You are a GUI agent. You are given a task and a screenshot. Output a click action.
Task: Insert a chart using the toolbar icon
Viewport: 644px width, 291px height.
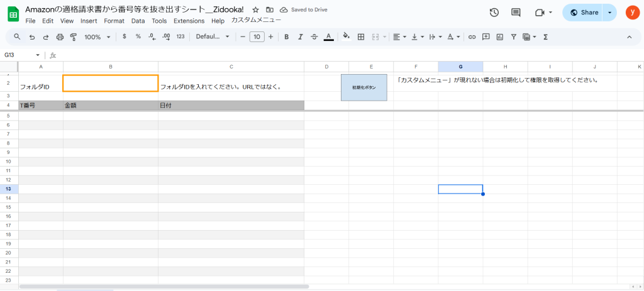tap(500, 37)
